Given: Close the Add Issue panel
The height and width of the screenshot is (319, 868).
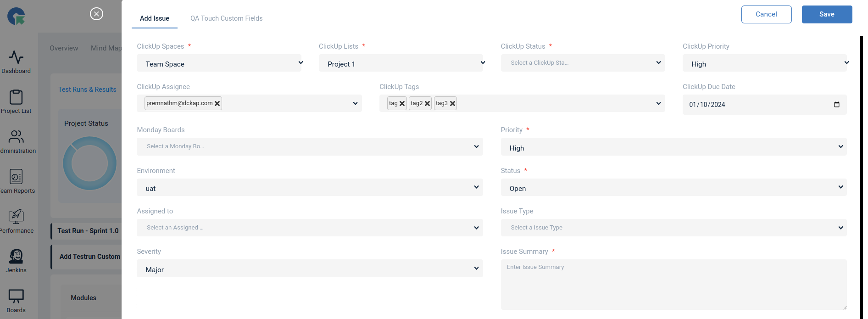Looking at the screenshot, I should [96, 14].
